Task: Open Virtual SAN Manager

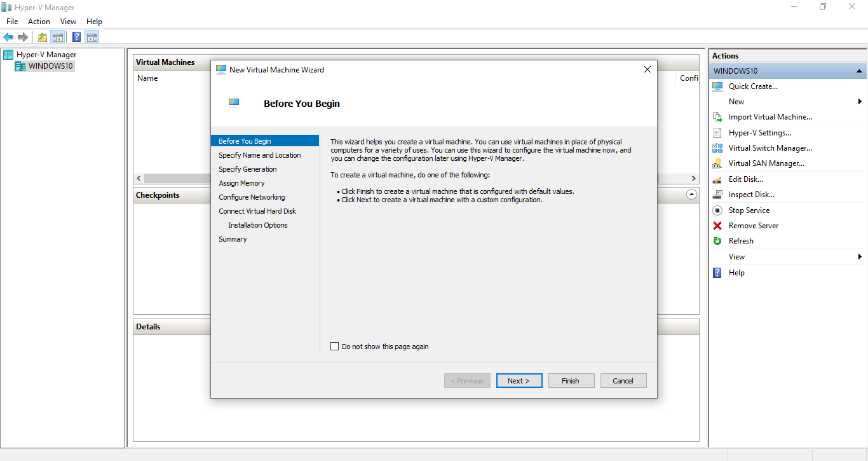Action: pyautogui.click(x=719, y=163)
